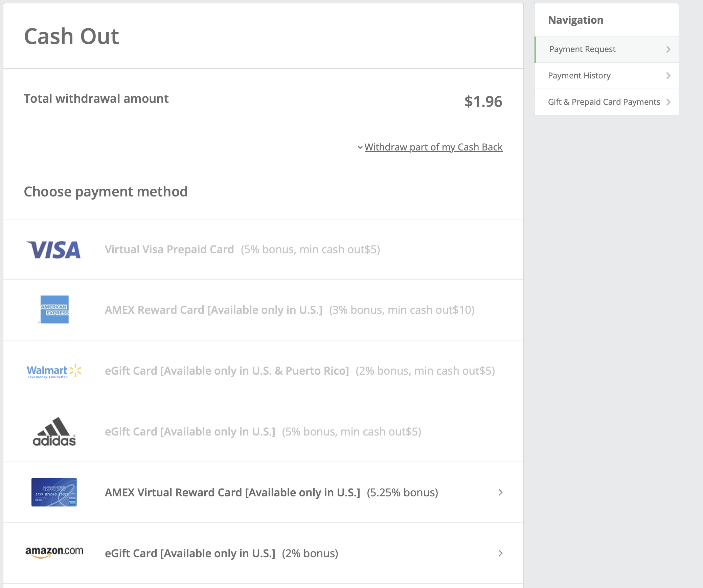Open the chevron on AMEX Virtual Reward Card row
Image resolution: width=703 pixels, height=588 pixels.
pyautogui.click(x=500, y=492)
